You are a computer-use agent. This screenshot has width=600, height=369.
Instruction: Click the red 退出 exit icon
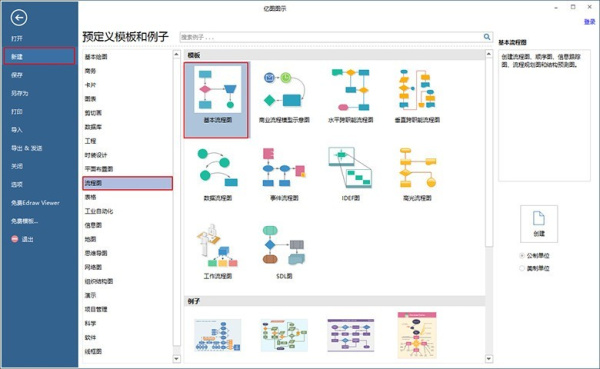[x=15, y=239]
